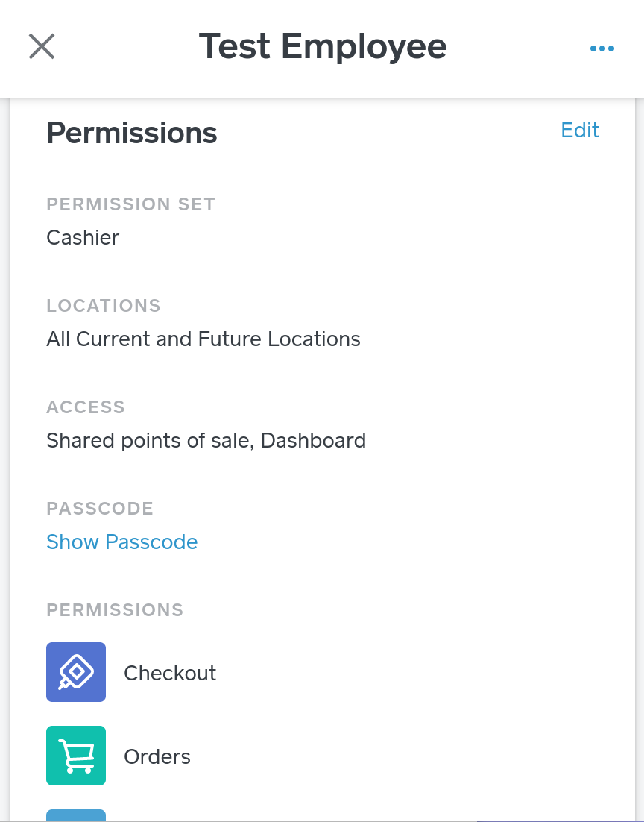Reveal the passcode via Show Passcode
The height and width of the screenshot is (822, 644).
tap(121, 542)
